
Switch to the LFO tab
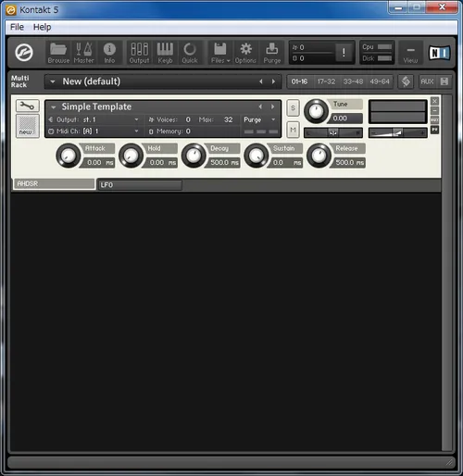140,185
